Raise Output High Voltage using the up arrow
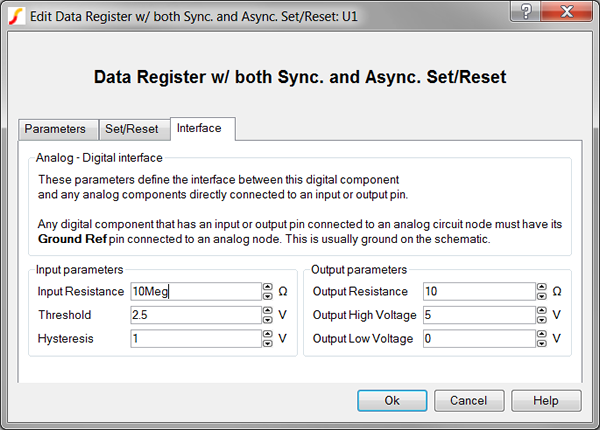 tap(542, 311)
